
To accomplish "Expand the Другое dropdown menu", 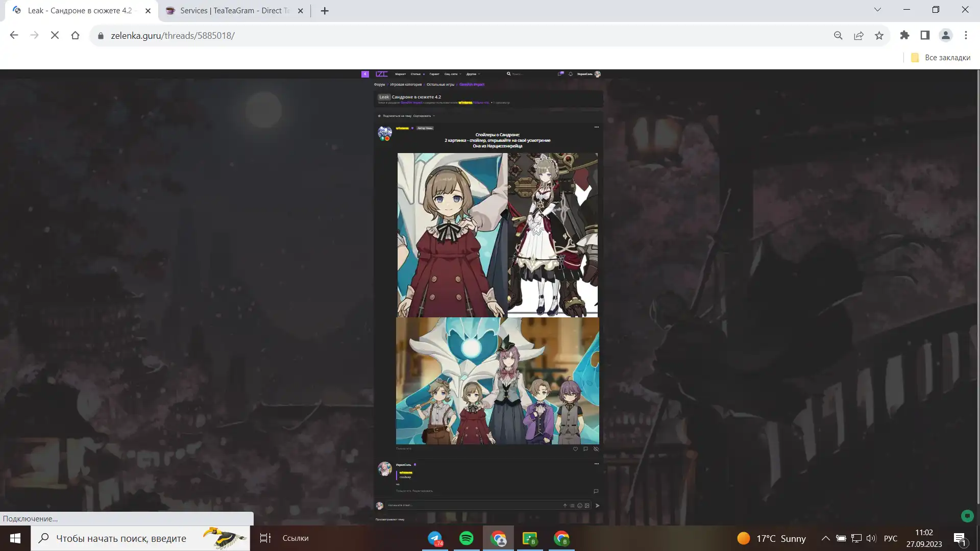I will point(473,74).
